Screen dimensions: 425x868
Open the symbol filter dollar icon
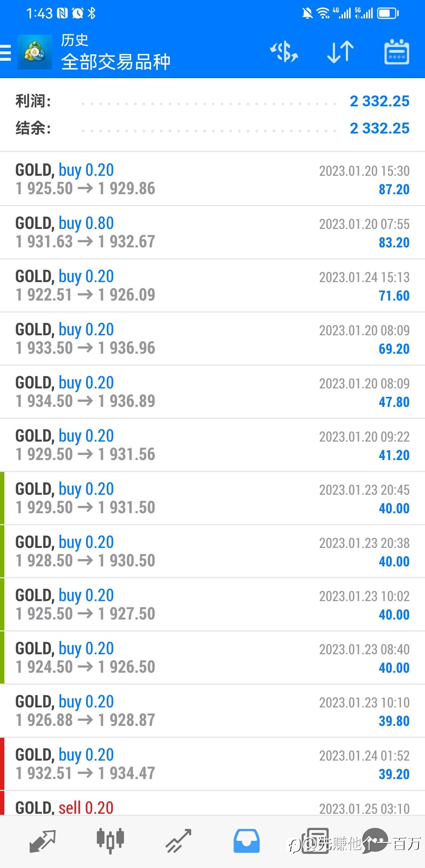coord(284,52)
